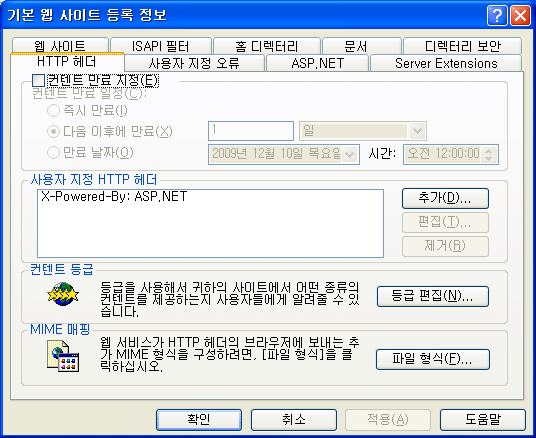Open the ASP.NET tab
This screenshot has width=536, height=438.
point(317,63)
